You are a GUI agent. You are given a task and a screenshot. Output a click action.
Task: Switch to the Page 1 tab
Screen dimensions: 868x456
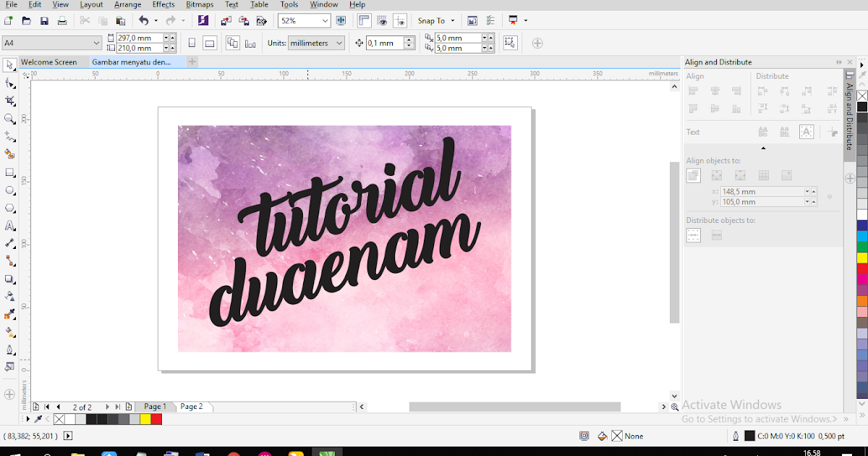pos(155,407)
